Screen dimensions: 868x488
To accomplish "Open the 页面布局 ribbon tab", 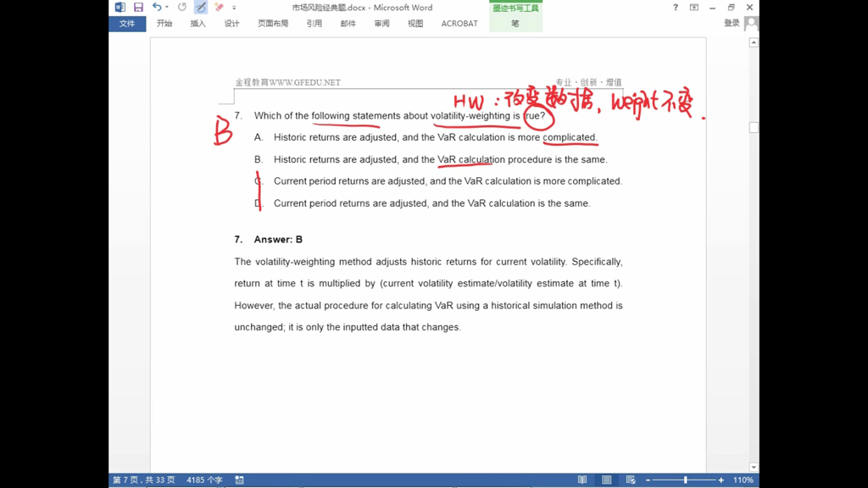I will pyautogui.click(x=273, y=24).
